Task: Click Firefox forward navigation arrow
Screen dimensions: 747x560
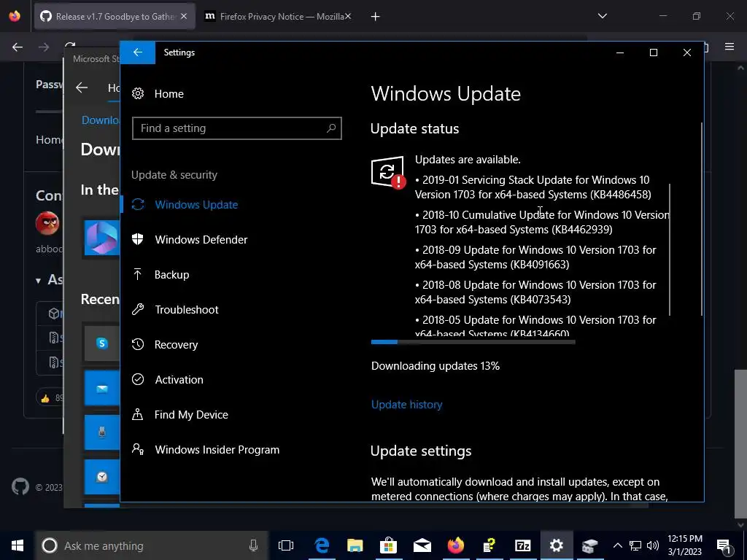Action: pos(44,47)
